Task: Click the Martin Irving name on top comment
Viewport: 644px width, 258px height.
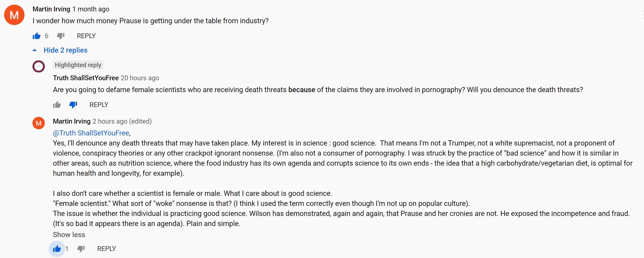Action: pos(51,9)
